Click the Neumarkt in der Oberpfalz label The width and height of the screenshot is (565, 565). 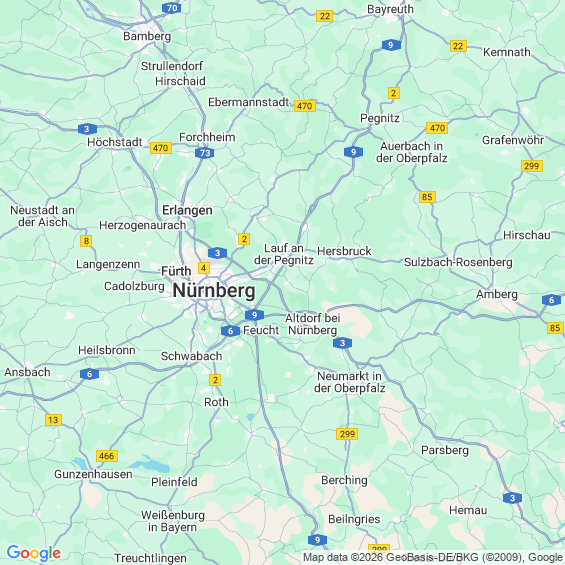(x=350, y=382)
